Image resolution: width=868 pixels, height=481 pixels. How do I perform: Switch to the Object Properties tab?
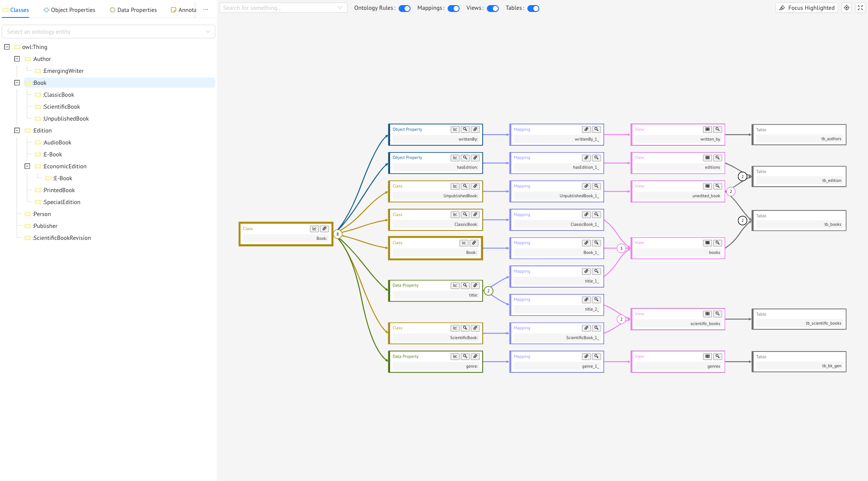coord(69,10)
